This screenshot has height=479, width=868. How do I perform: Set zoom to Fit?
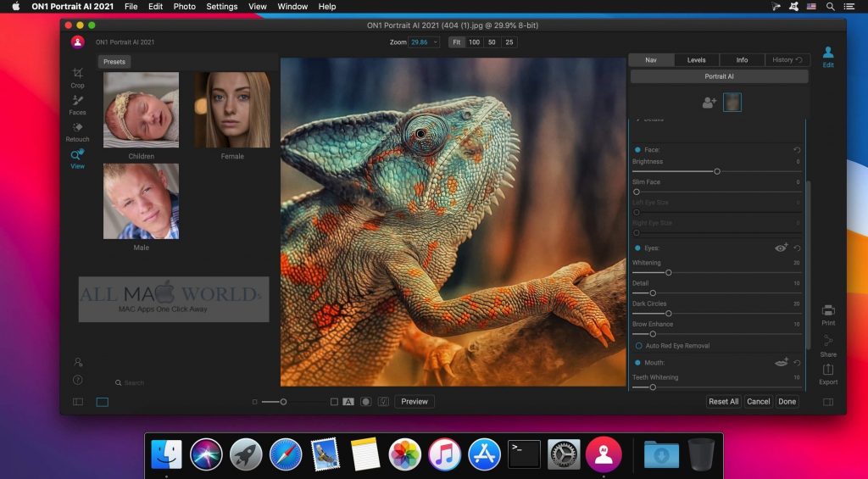[457, 42]
